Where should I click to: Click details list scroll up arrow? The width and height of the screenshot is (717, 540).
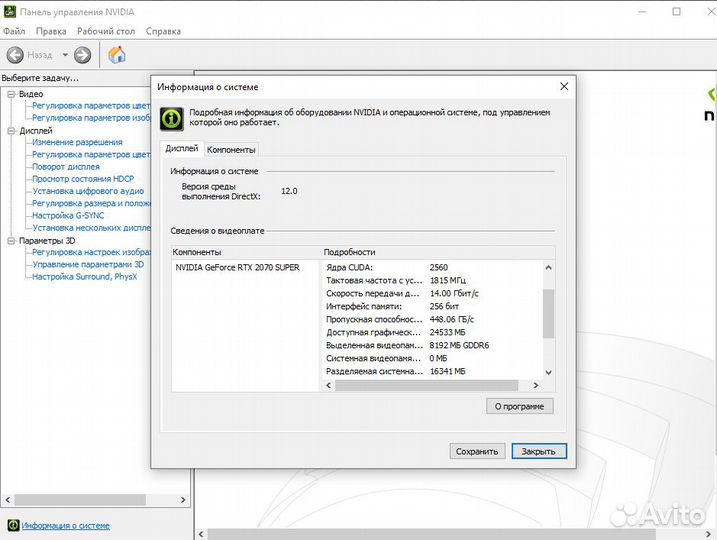click(549, 267)
